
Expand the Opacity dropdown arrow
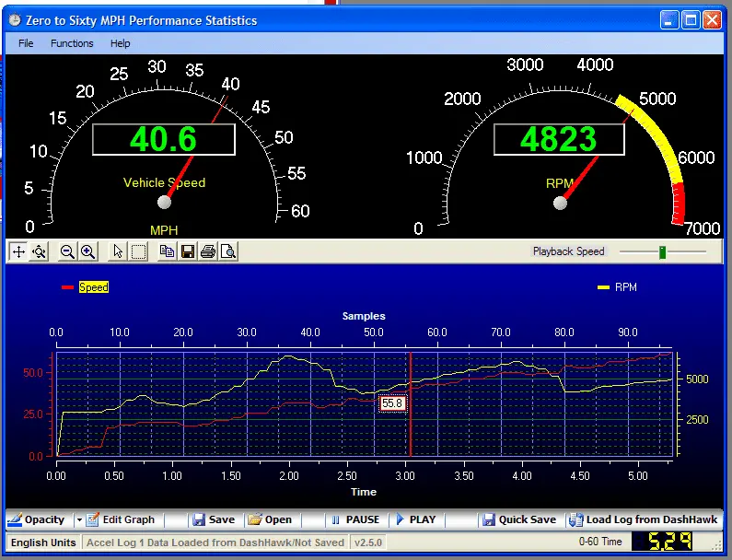[x=78, y=519]
